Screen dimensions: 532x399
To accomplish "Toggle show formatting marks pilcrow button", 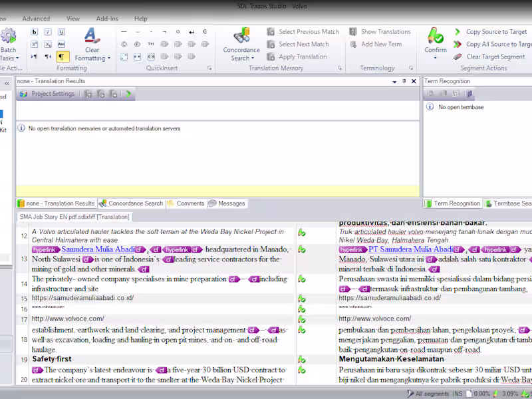I will coord(63,57).
